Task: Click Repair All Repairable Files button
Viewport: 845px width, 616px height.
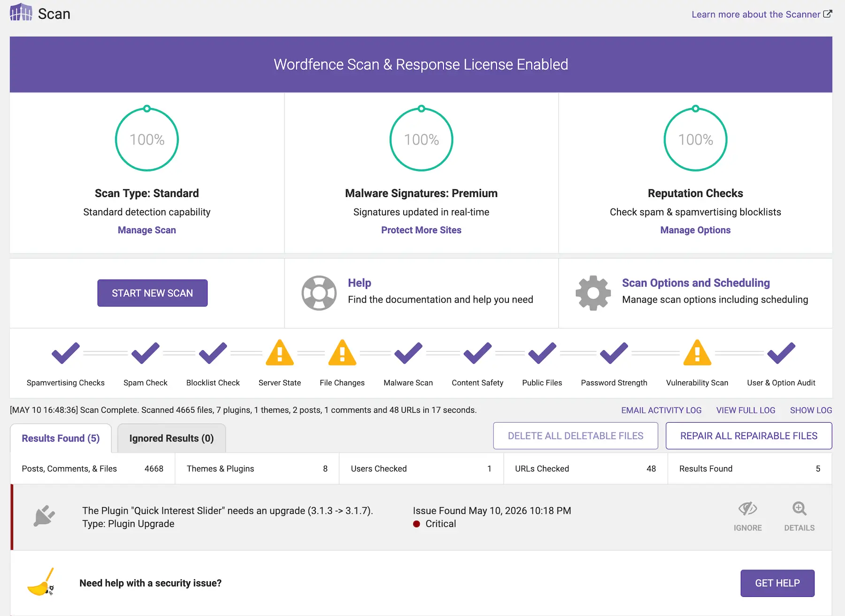Action: tap(749, 436)
